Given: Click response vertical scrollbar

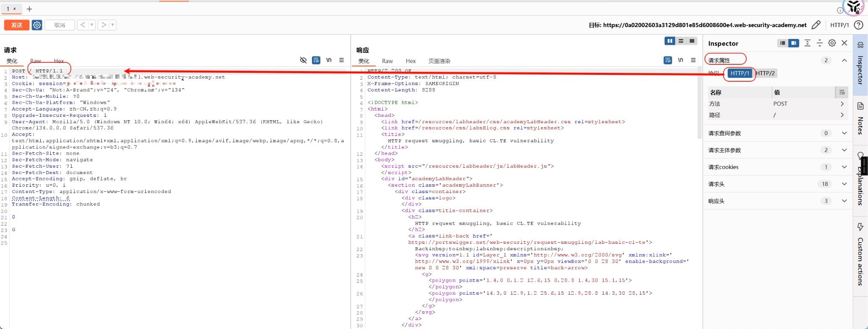Looking at the screenshot, I should click(x=699, y=103).
